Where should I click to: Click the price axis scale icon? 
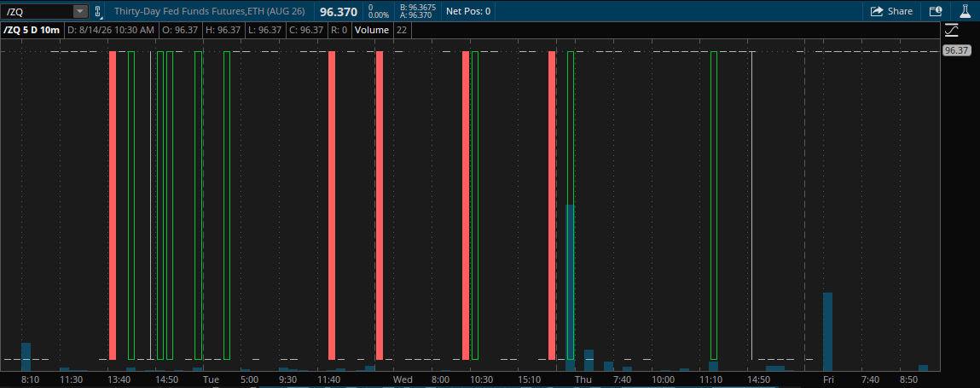[x=952, y=29]
